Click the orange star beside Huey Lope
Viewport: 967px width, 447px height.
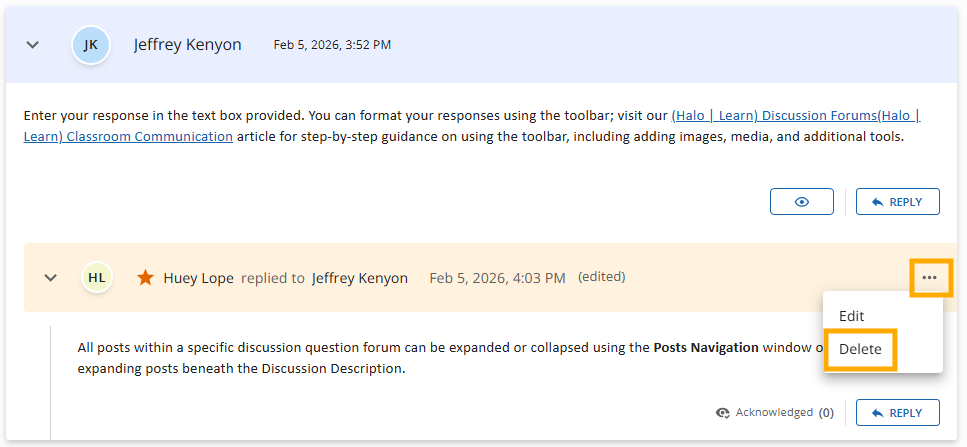click(x=145, y=277)
